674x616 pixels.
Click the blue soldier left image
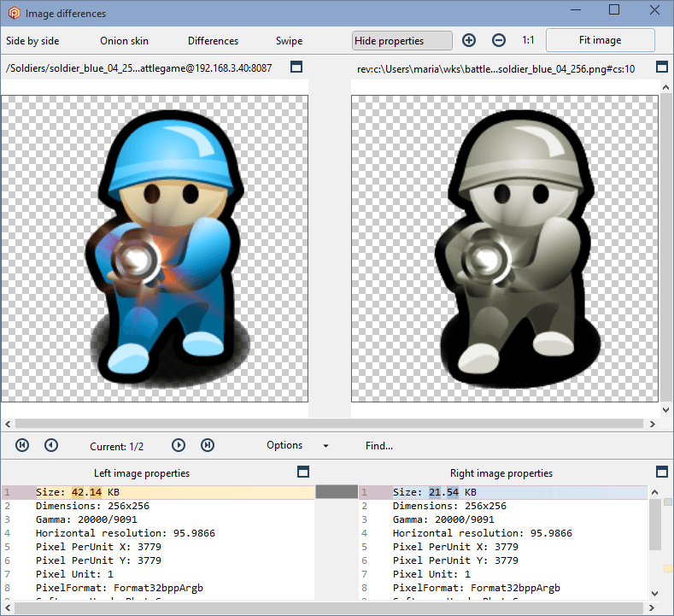click(155, 249)
